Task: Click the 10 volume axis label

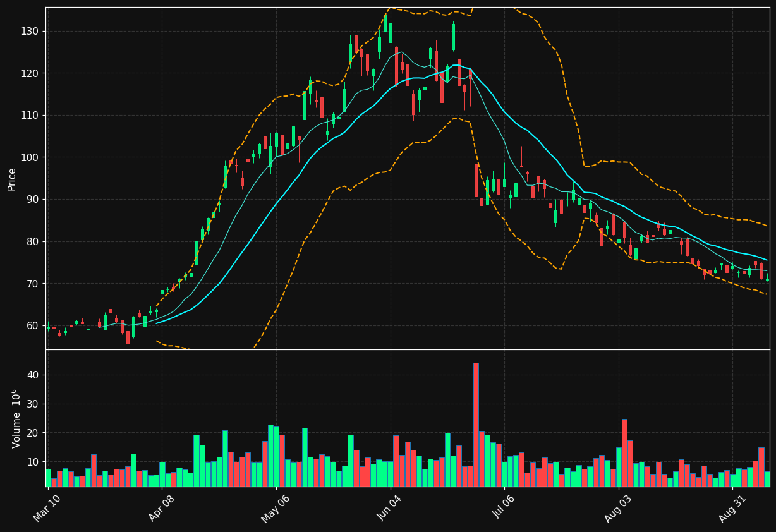Action: tap(32, 462)
